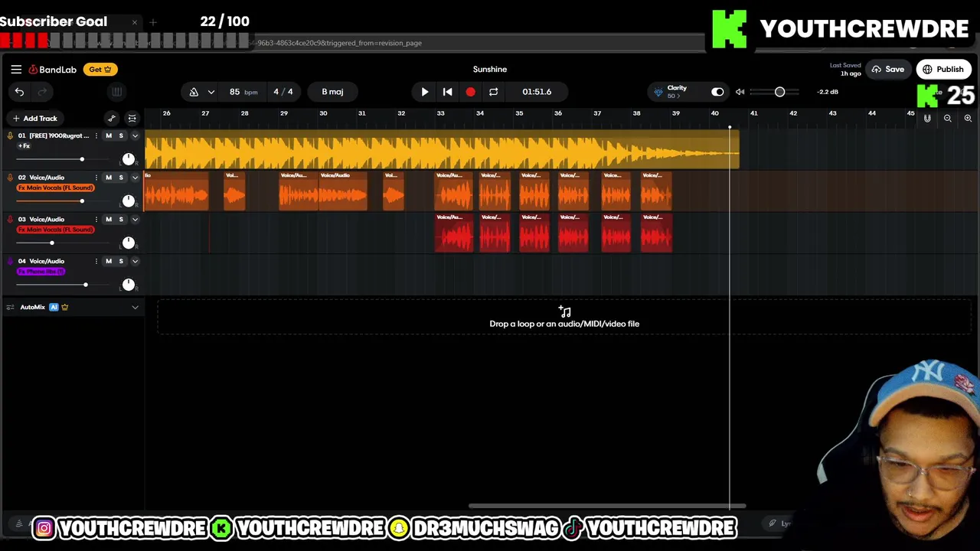Click the horizontal timeline scrollbar
The width and height of the screenshot is (980, 551).
point(607,506)
